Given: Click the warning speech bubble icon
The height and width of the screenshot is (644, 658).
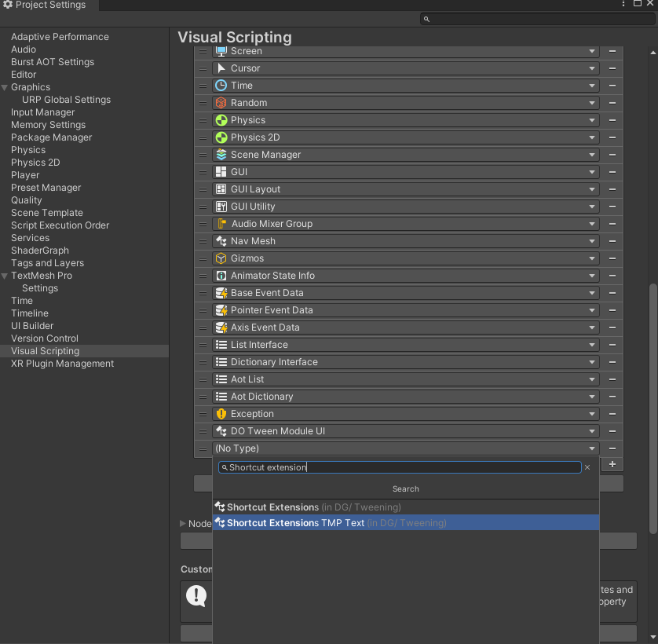Looking at the screenshot, I should click(196, 596).
